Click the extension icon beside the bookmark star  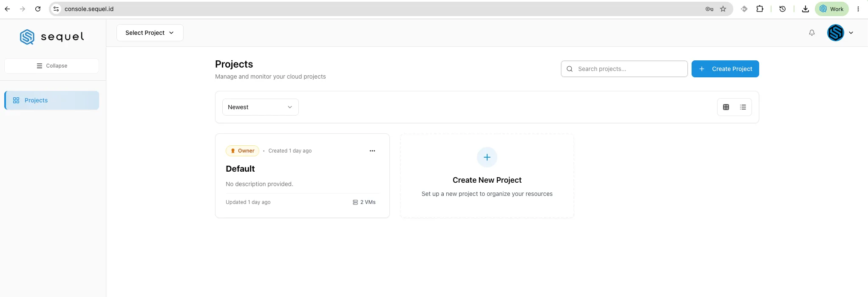pyautogui.click(x=744, y=9)
